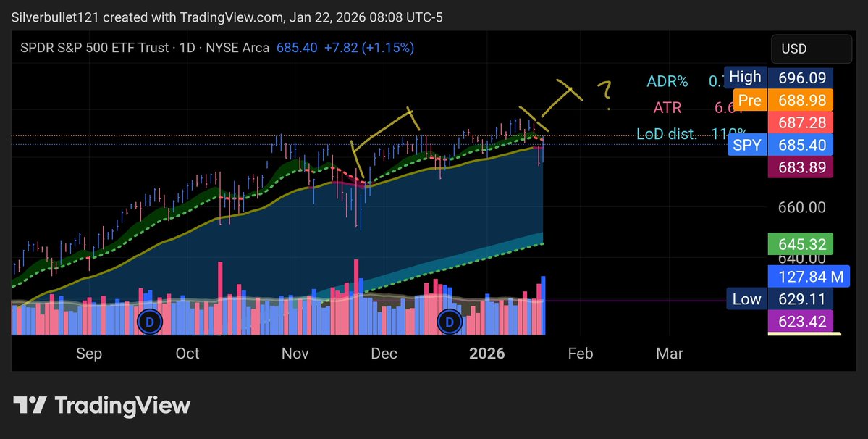Click the 687.28 red price label
Image resolution: width=868 pixels, height=439 pixels.
pos(801,122)
